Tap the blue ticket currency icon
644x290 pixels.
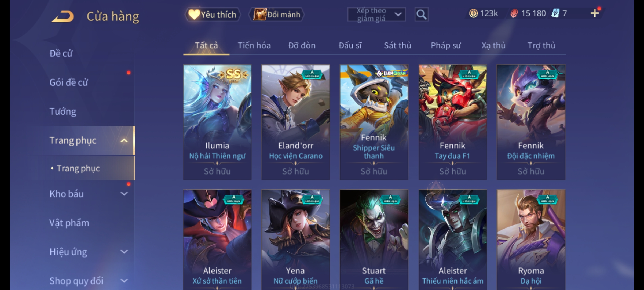coord(555,13)
